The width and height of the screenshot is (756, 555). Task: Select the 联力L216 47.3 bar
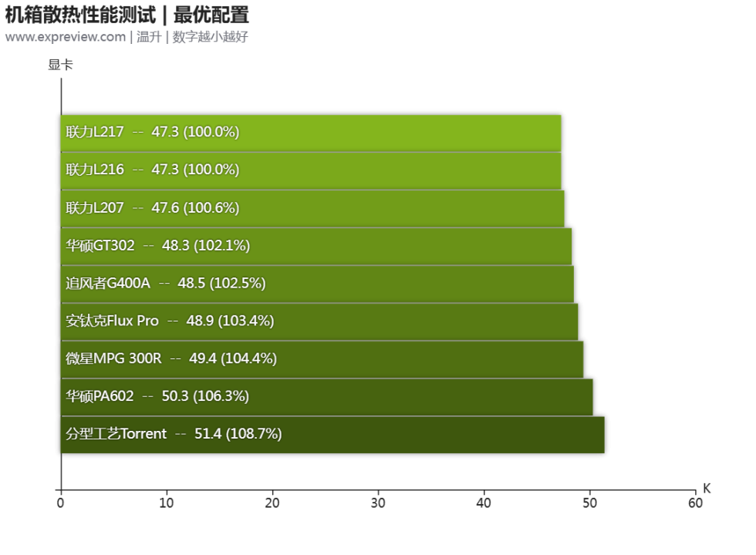310,170
